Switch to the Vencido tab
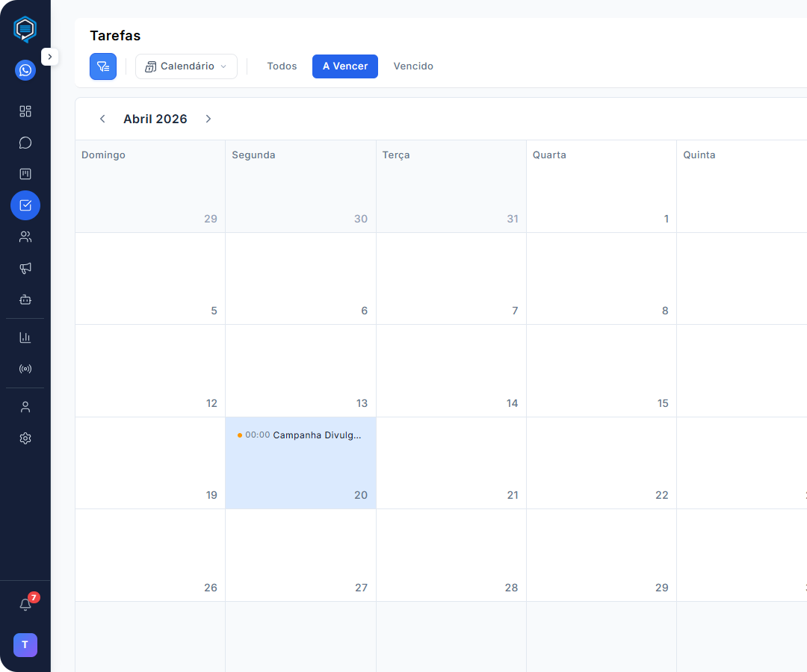This screenshot has width=807, height=672. tap(413, 66)
